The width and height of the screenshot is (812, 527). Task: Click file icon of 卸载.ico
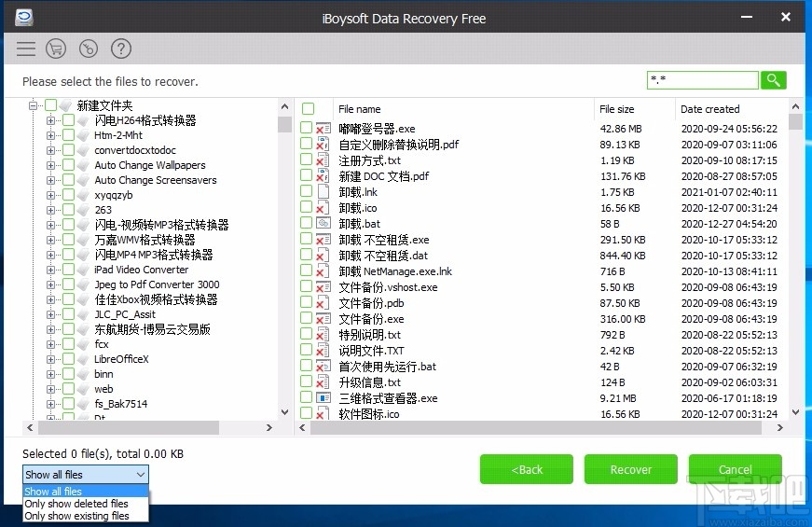tap(323, 208)
